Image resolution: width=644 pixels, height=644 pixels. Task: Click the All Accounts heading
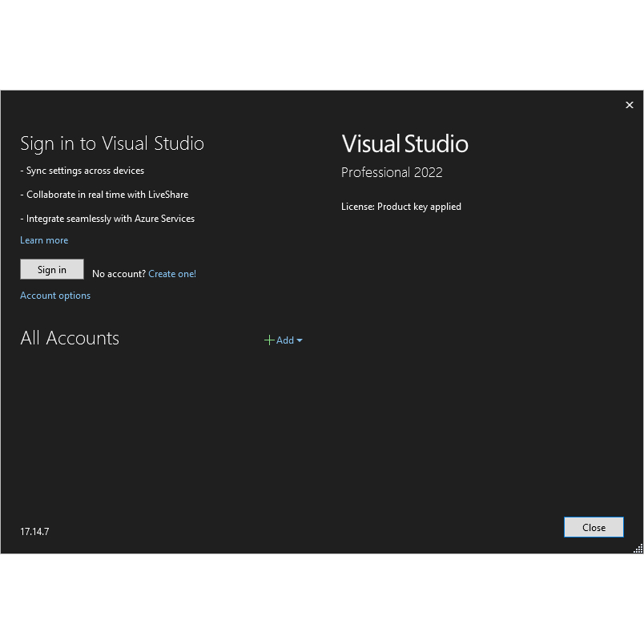point(70,339)
